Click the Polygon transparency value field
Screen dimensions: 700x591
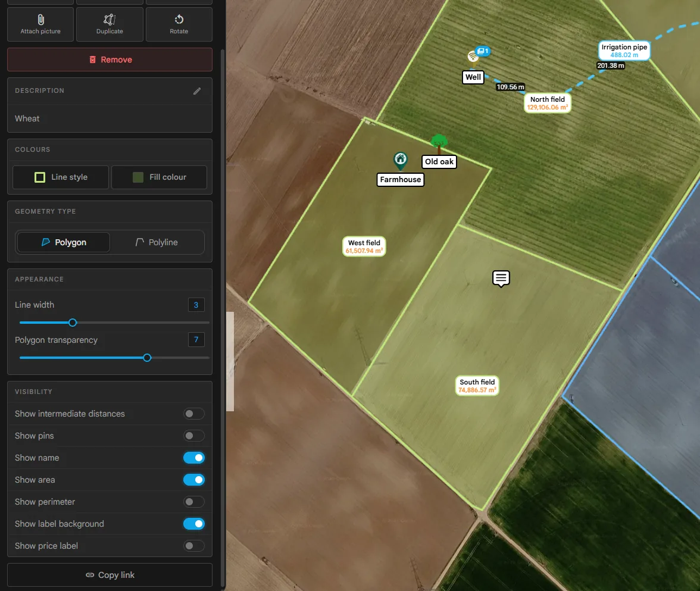tap(196, 340)
